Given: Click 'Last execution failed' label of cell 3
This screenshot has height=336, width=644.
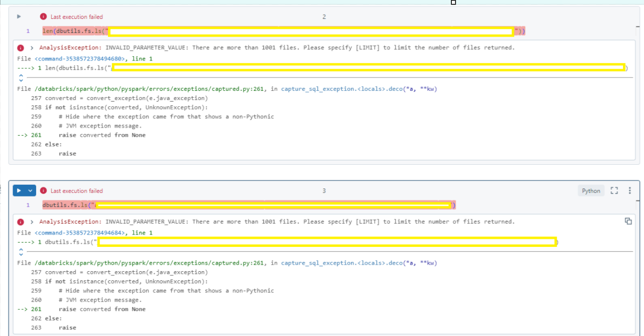Looking at the screenshot, I should click(x=77, y=191).
